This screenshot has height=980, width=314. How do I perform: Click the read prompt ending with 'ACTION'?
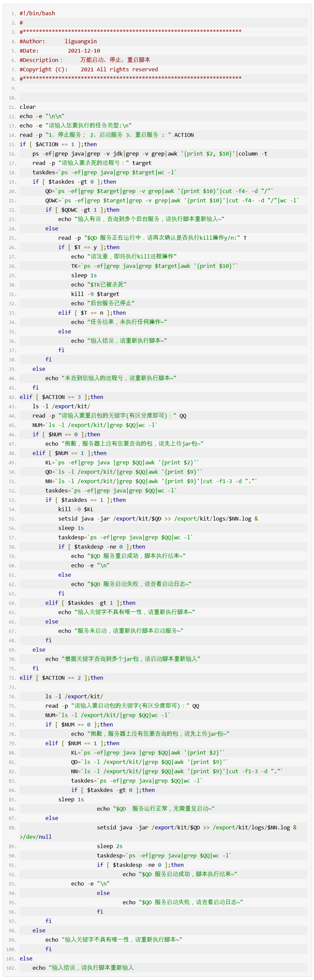pyautogui.click(x=107, y=135)
